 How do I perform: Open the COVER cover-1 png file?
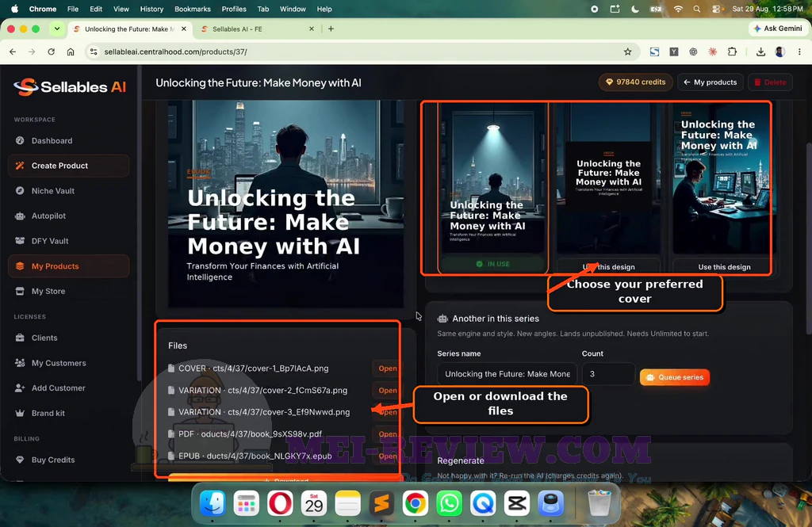tap(387, 369)
